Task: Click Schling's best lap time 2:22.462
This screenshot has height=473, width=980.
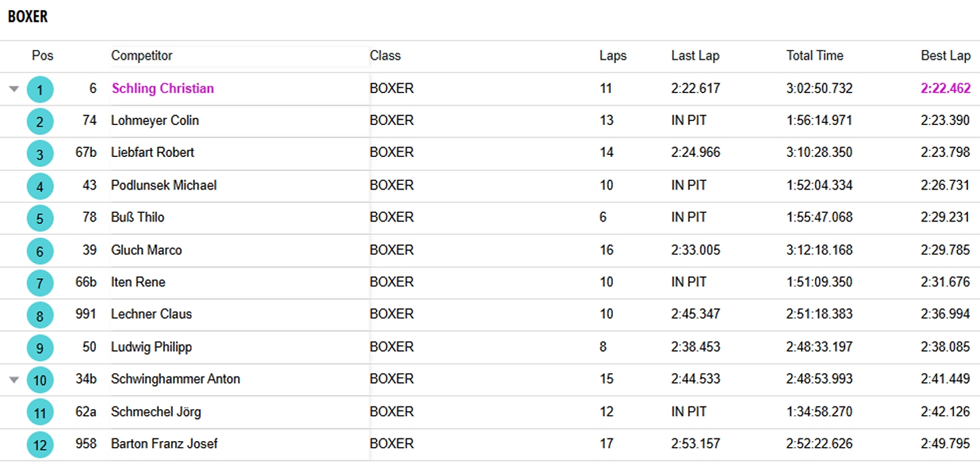Action: [x=945, y=88]
